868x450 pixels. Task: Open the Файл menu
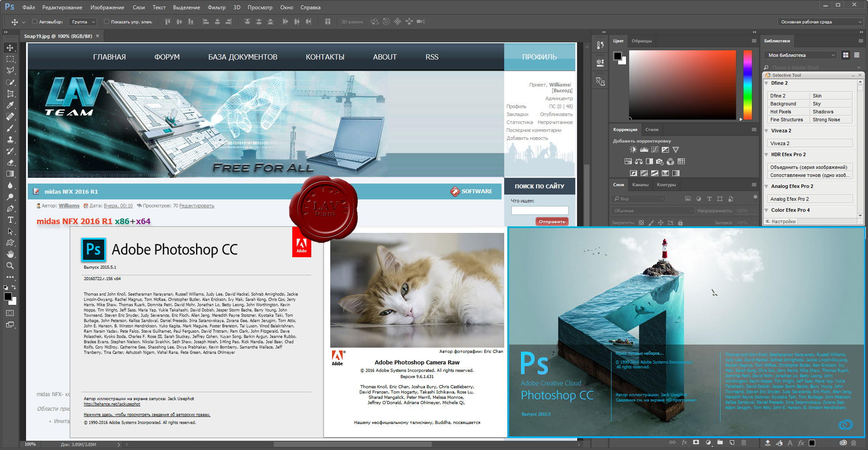tap(29, 7)
